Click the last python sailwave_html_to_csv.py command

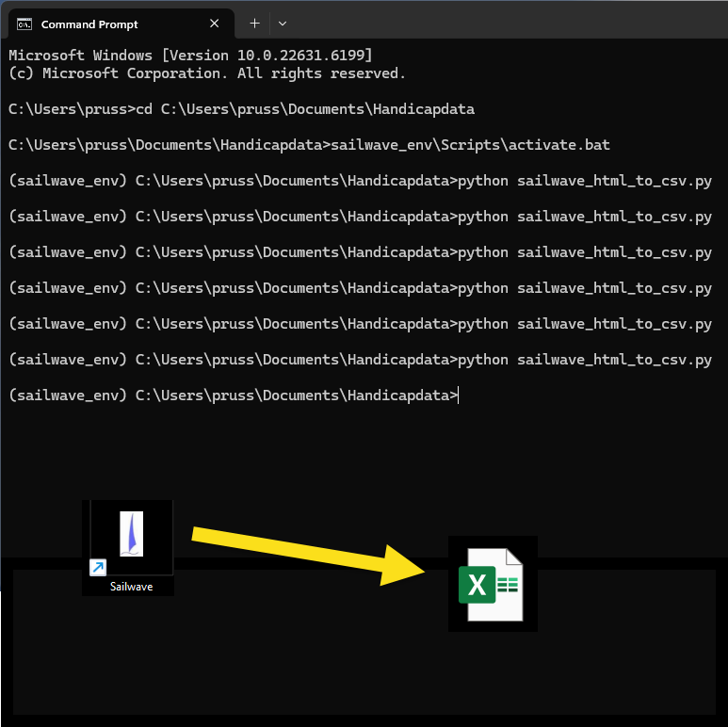tap(584, 360)
